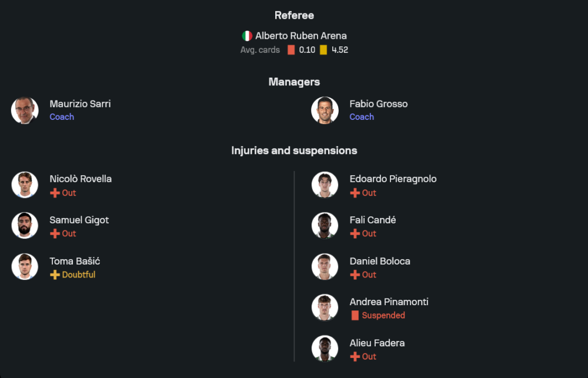Click Fabio Grosso's profile photo
The image size is (588, 378).
click(325, 111)
